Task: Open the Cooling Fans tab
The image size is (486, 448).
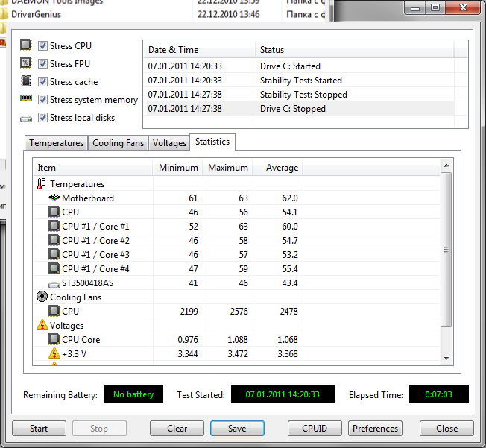Action: pos(118,143)
